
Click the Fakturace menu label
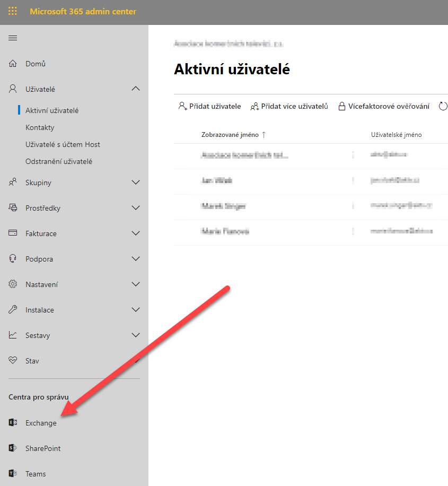(x=41, y=233)
